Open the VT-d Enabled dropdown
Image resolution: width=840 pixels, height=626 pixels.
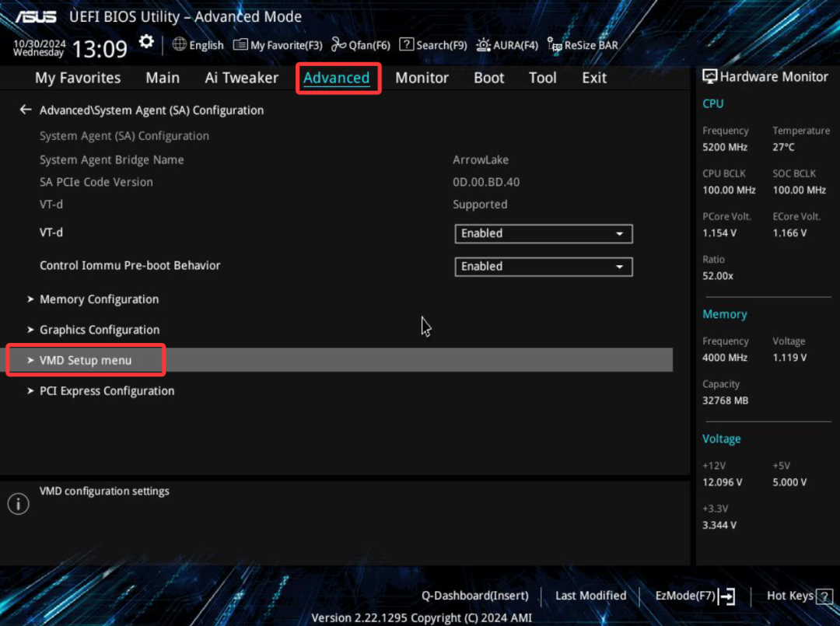pyautogui.click(x=543, y=233)
